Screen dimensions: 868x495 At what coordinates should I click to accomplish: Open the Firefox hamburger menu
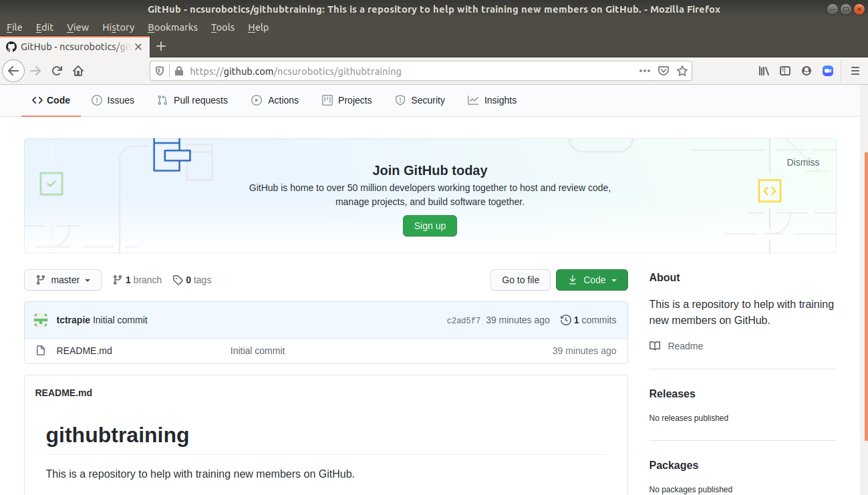[x=855, y=71]
